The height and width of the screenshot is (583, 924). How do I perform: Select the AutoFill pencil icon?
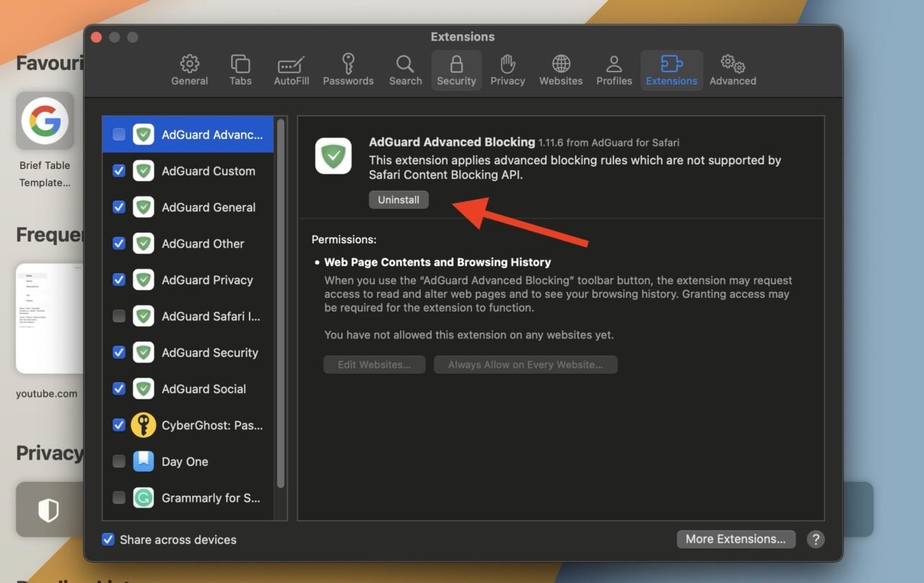(291, 64)
